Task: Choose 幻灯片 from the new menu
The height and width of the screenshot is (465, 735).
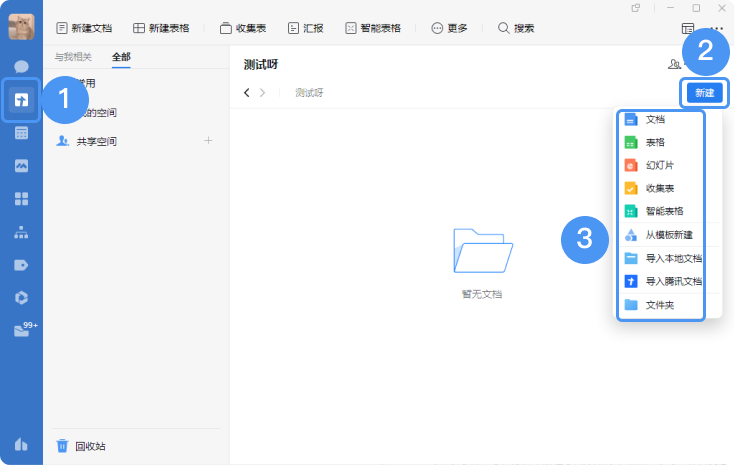Action: pos(659,165)
